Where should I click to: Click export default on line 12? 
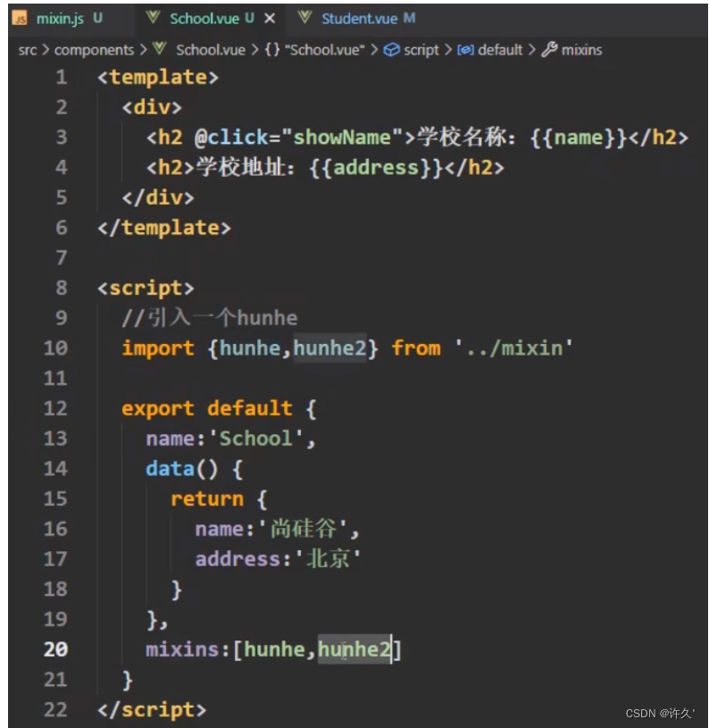[207, 408]
